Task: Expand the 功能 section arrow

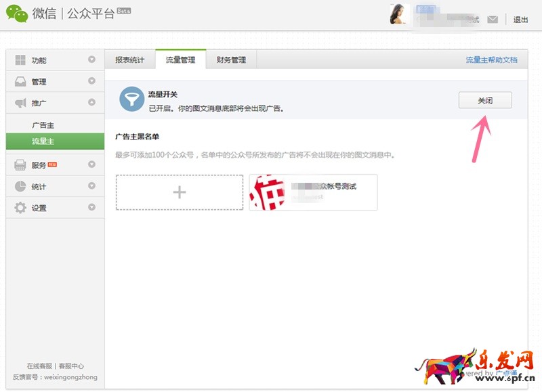Action: click(x=91, y=60)
